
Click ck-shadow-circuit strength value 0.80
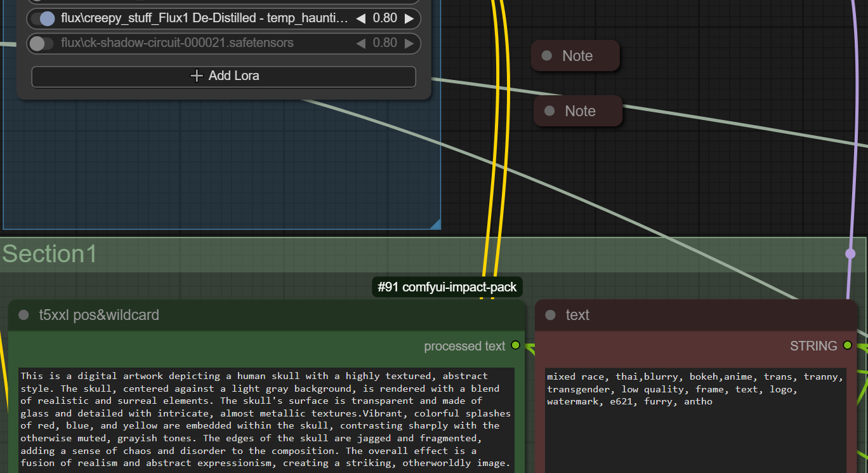(x=385, y=43)
